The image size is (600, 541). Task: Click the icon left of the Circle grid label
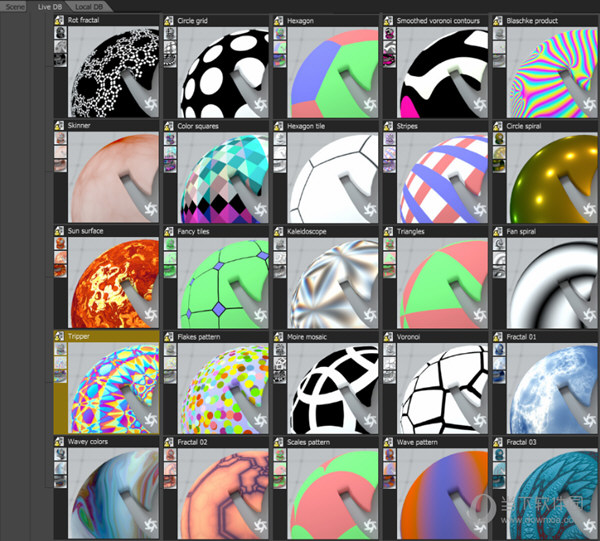point(170,21)
